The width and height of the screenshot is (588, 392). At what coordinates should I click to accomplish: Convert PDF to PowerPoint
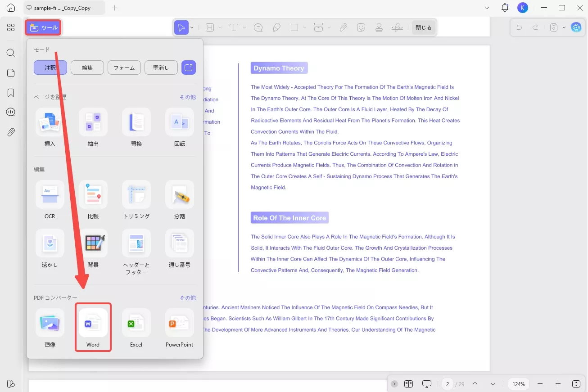(x=180, y=328)
